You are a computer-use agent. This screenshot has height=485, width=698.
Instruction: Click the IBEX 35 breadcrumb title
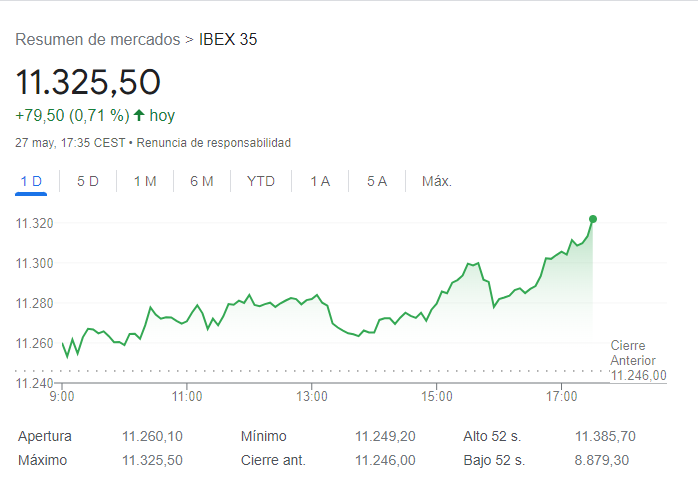coord(228,40)
